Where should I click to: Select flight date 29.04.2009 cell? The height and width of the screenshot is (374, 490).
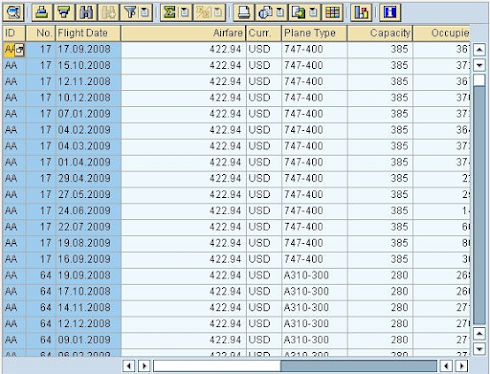pyautogui.click(x=88, y=179)
